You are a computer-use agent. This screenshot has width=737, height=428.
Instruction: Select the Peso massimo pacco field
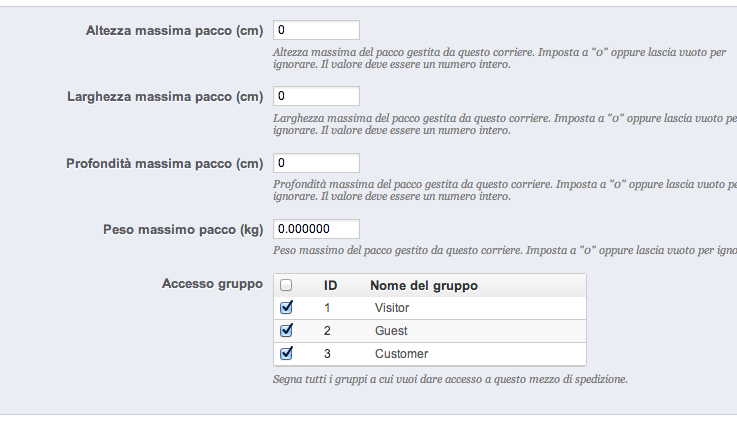pos(315,229)
